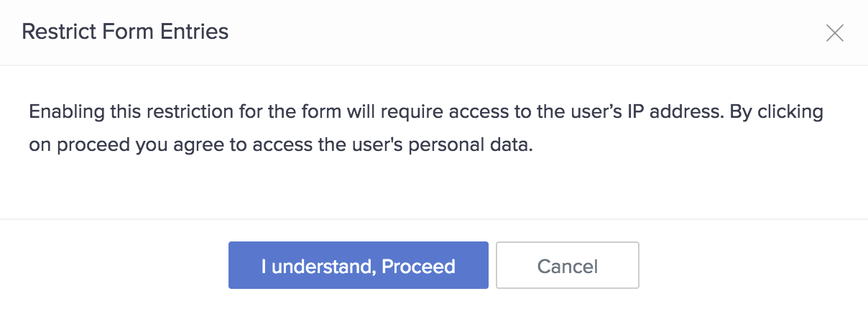Click the word "Proceed" on the blue button
This screenshot has height=309, width=868.
(x=418, y=266)
